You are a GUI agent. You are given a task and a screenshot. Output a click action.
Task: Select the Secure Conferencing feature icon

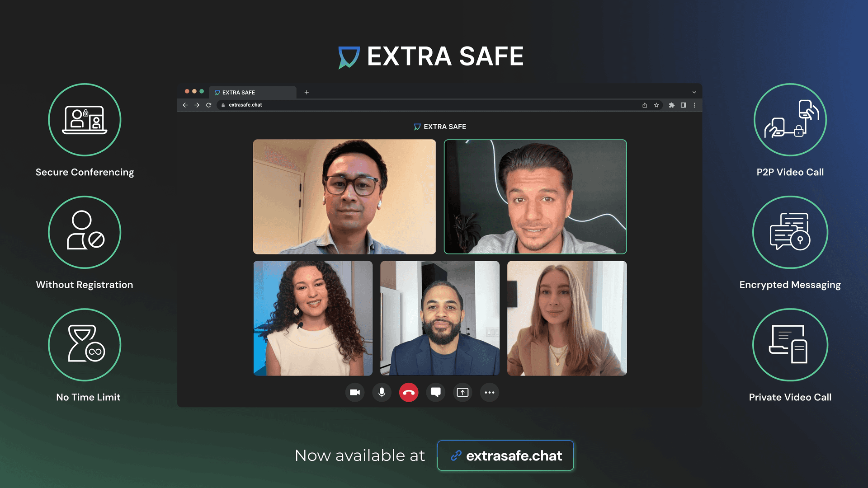[85, 119]
